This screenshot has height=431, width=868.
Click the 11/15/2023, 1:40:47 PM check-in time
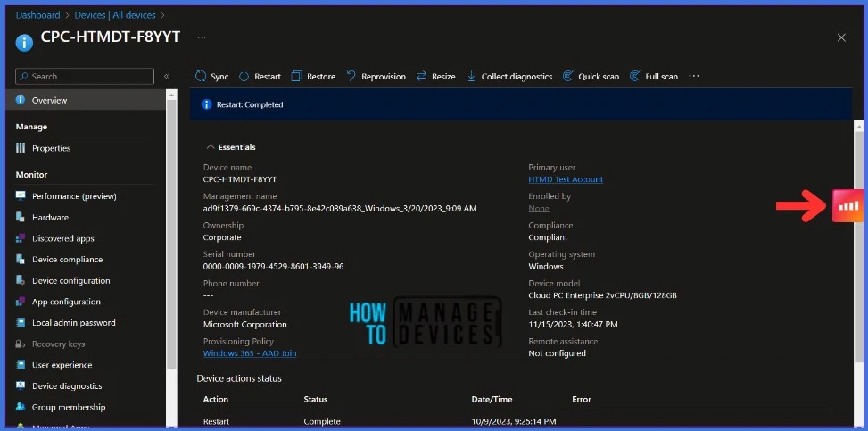(573, 325)
